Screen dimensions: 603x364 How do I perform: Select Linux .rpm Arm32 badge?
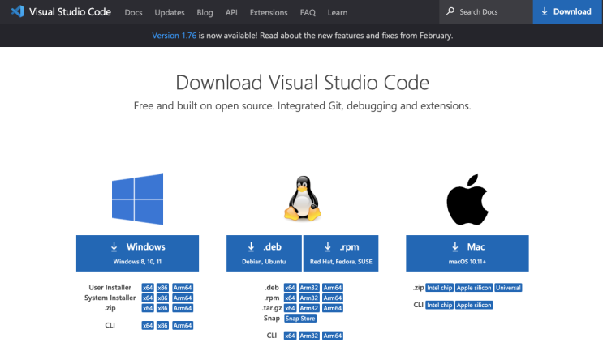point(309,298)
